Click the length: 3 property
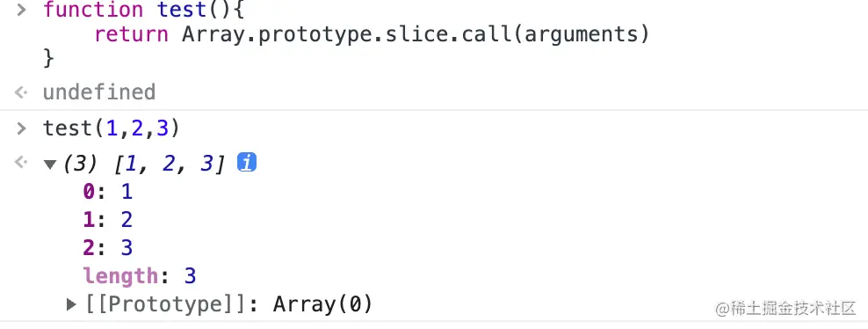 coord(140,275)
